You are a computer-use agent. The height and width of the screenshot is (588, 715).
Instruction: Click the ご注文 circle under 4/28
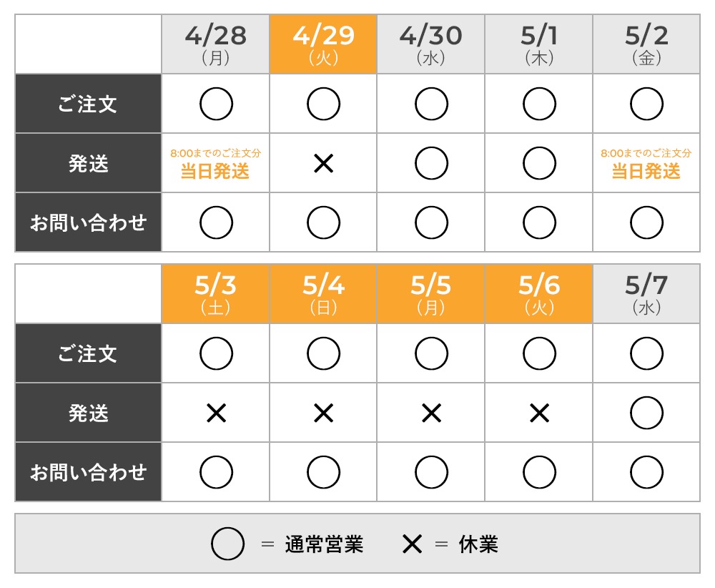tap(216, 104)
